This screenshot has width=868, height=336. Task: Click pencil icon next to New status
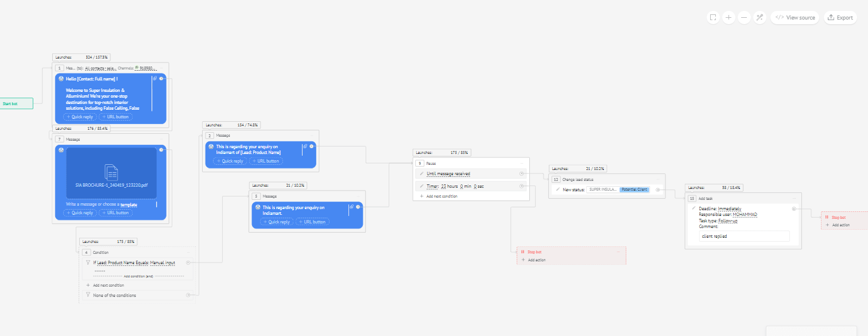558,189
